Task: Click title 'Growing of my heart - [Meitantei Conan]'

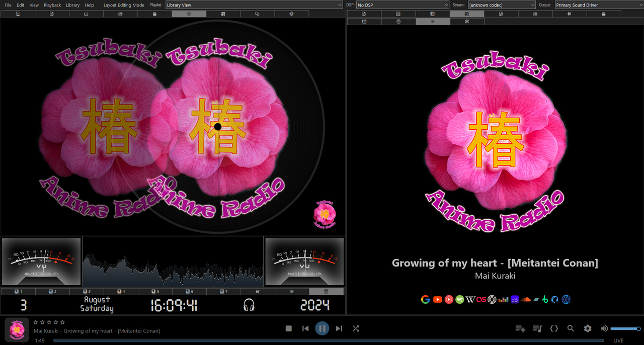Action: 495,263
